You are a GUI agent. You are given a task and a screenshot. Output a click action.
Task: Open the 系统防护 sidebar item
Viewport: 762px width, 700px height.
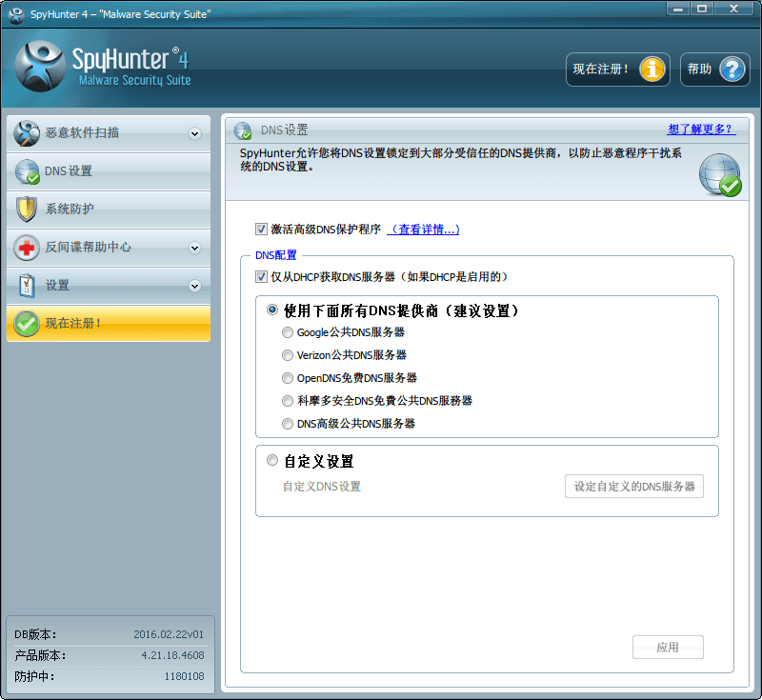pyautogui.click(x=70, y=210)
